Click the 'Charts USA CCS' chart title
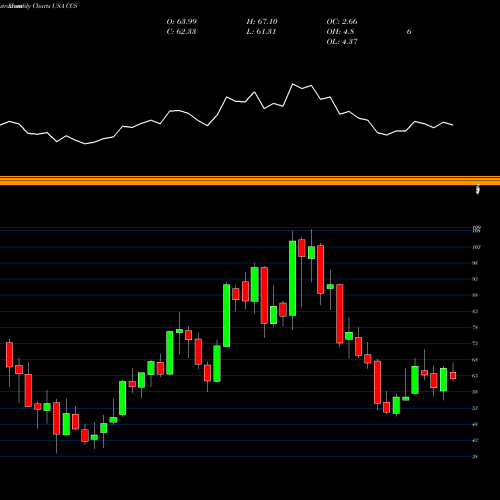500x500 pixels. [55, 6]
